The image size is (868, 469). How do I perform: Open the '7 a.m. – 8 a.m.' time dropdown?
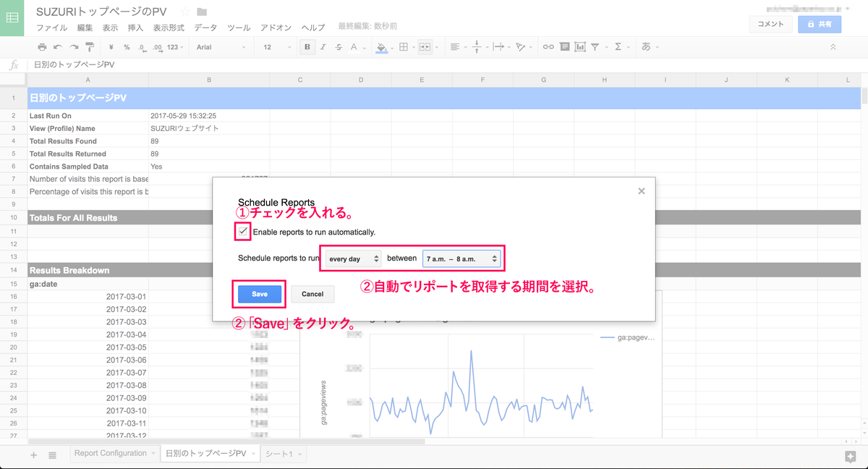tap(461, 258)
